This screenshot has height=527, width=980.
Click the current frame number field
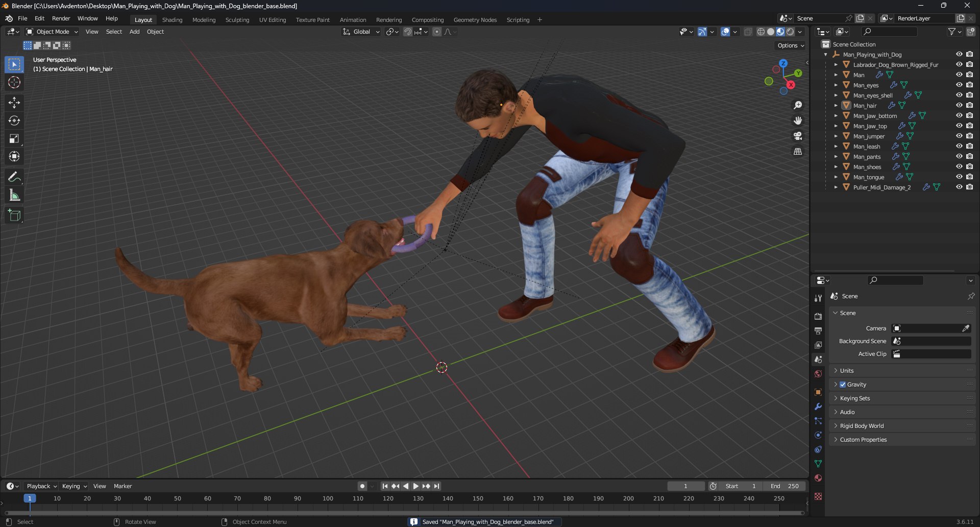click(685, 486)
